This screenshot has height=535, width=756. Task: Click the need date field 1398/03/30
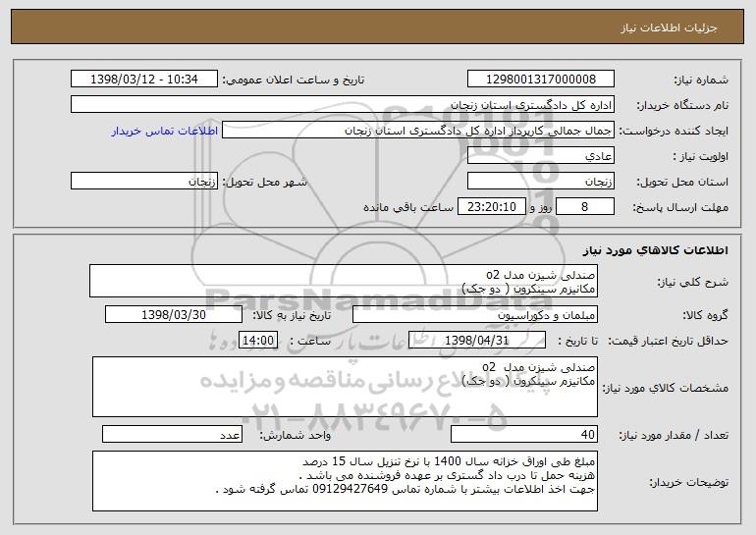174,315
